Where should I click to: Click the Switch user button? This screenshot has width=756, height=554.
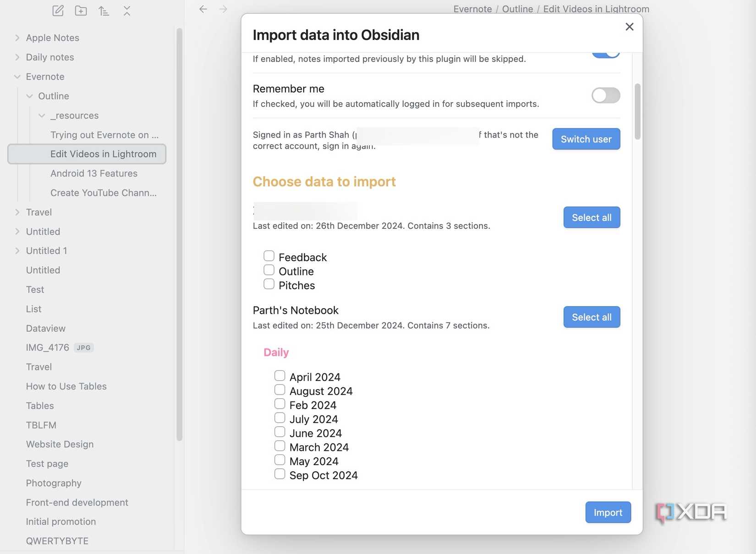pyautogui.click(x=586, y=139)
